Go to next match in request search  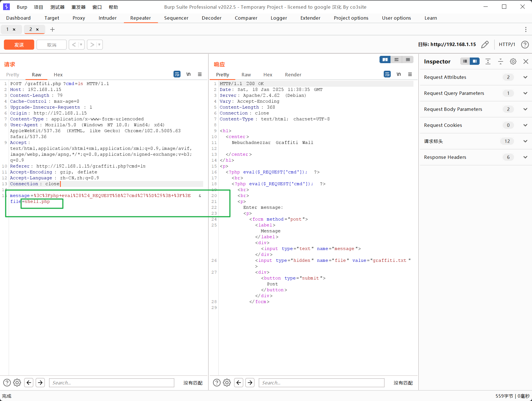pos(40,382)
